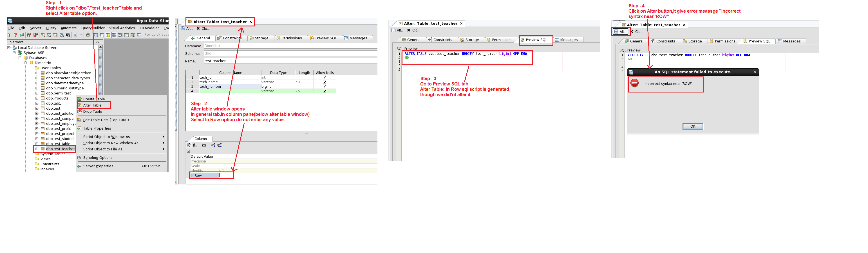Click the Name field containing test_teacher
The height and width of the screenshot is (253, 868).
point(290,61)
